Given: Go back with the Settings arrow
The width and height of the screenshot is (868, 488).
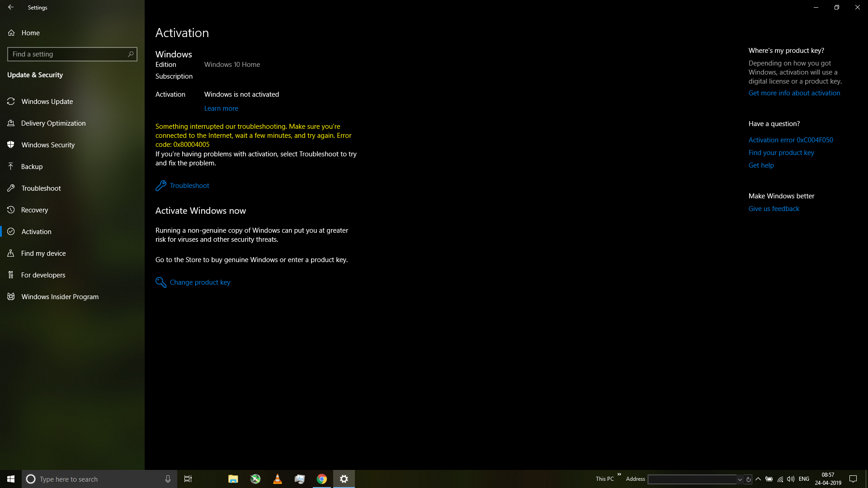Looking at the screenshot, I should point(11,7).
